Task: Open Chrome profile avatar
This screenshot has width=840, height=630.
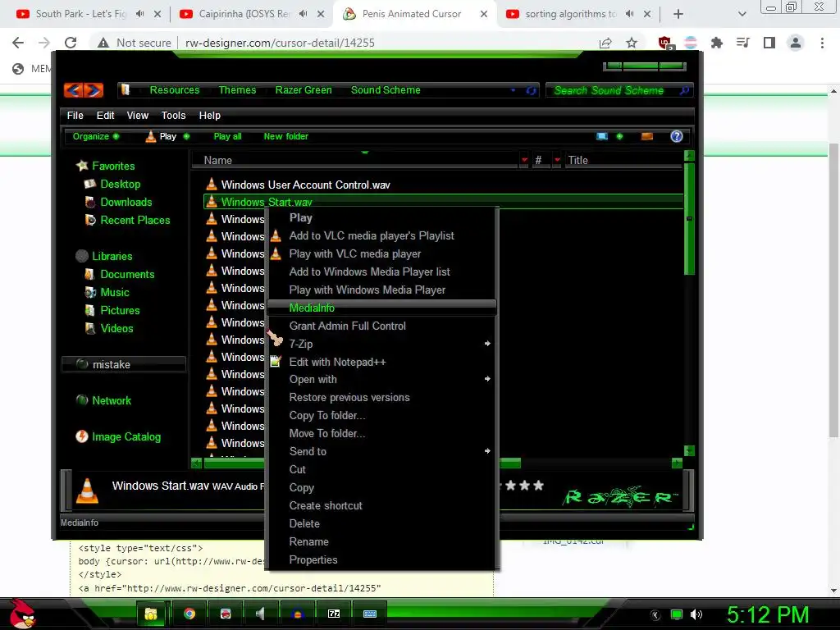Action: 796,43
